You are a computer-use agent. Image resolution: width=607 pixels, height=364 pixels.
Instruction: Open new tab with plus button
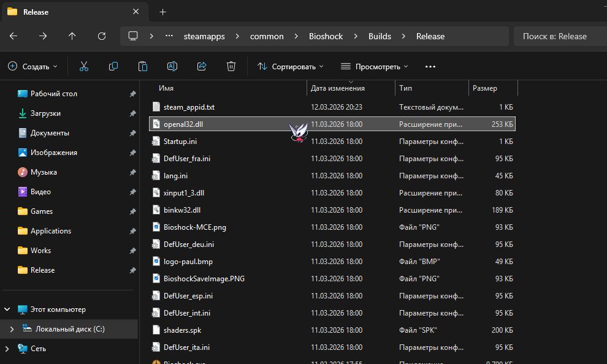162,12
